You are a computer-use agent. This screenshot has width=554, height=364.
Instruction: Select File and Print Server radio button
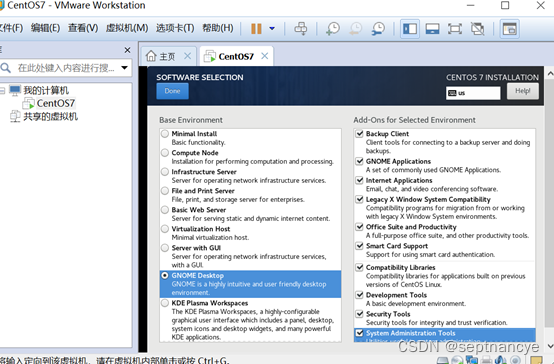(165, 191)
